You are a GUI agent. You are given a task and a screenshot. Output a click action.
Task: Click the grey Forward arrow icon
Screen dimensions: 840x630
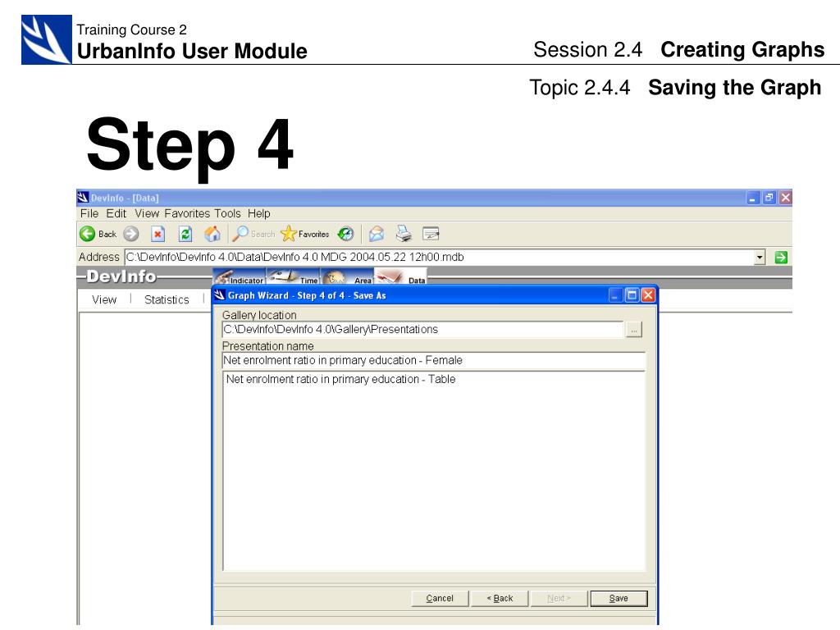130,234
